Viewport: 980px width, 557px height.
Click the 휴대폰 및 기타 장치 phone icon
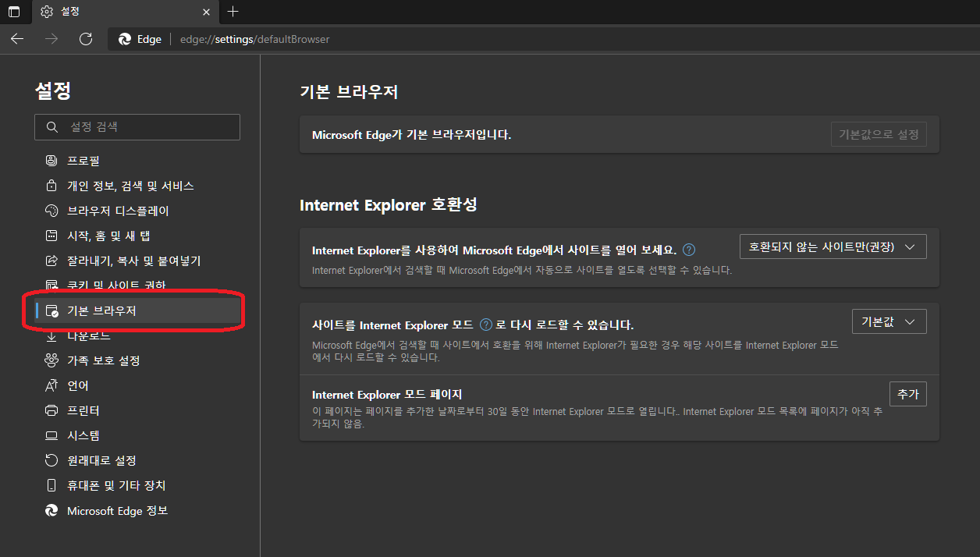[51, 485]
